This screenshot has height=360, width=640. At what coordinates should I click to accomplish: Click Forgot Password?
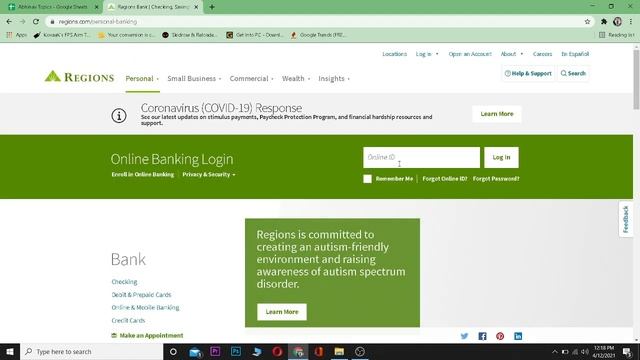coord(496,179)
